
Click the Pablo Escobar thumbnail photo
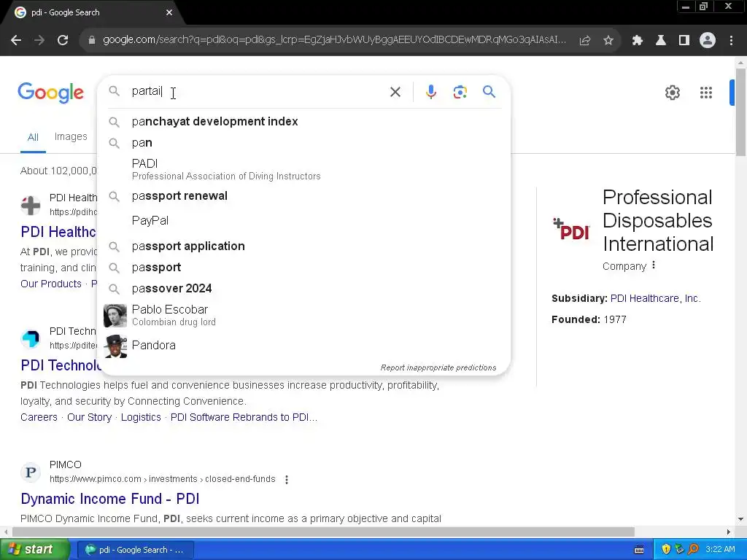[115, 316]
